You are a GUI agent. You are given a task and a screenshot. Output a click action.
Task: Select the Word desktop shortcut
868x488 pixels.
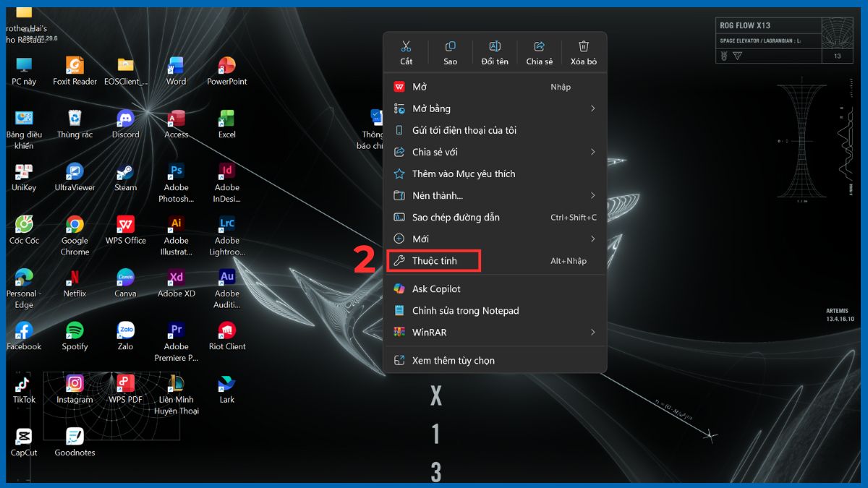[x=176, y=71]
